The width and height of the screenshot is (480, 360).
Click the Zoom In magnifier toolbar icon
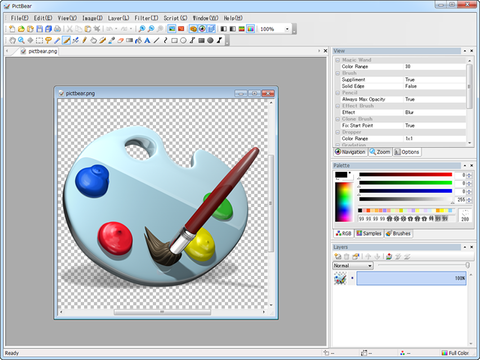[142, 29]
